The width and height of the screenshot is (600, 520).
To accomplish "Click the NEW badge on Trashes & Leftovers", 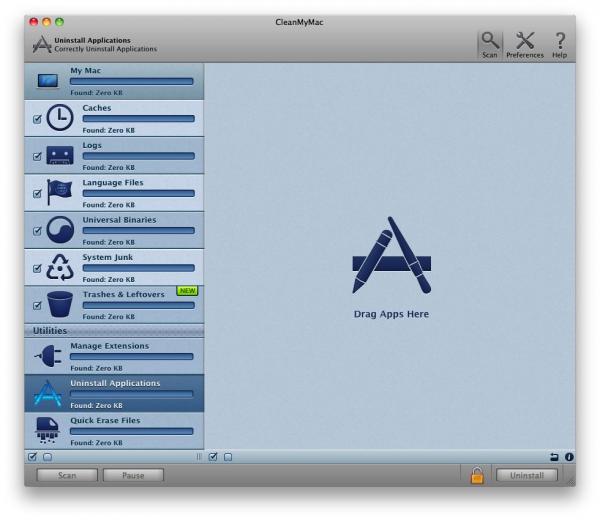I will (187, 291).
